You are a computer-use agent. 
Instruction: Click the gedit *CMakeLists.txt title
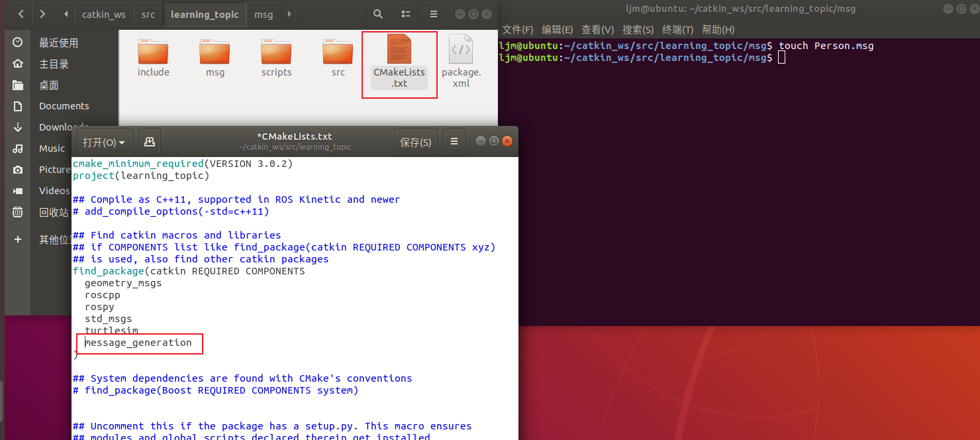(295, 137)
